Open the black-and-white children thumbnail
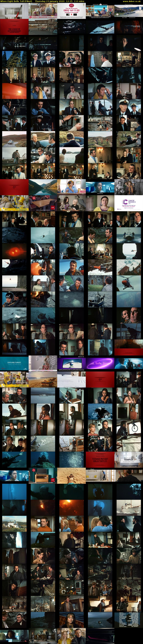The image size is (143, 644). click(129, 187)
